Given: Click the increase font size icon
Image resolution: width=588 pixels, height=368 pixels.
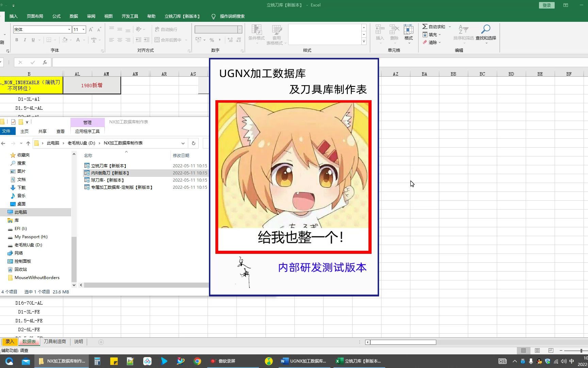Looking at the screenshot, I should point(91,30).
